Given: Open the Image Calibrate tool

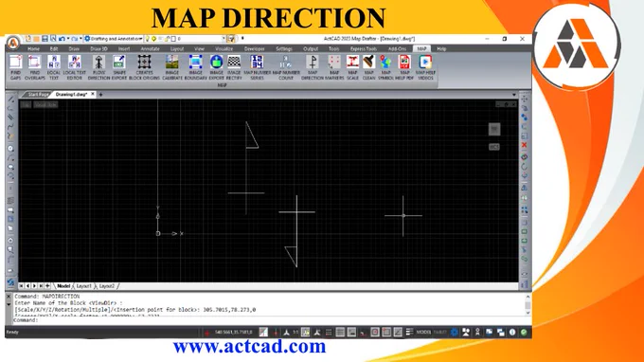Looking at the screenshot, I should coord(172,67).
